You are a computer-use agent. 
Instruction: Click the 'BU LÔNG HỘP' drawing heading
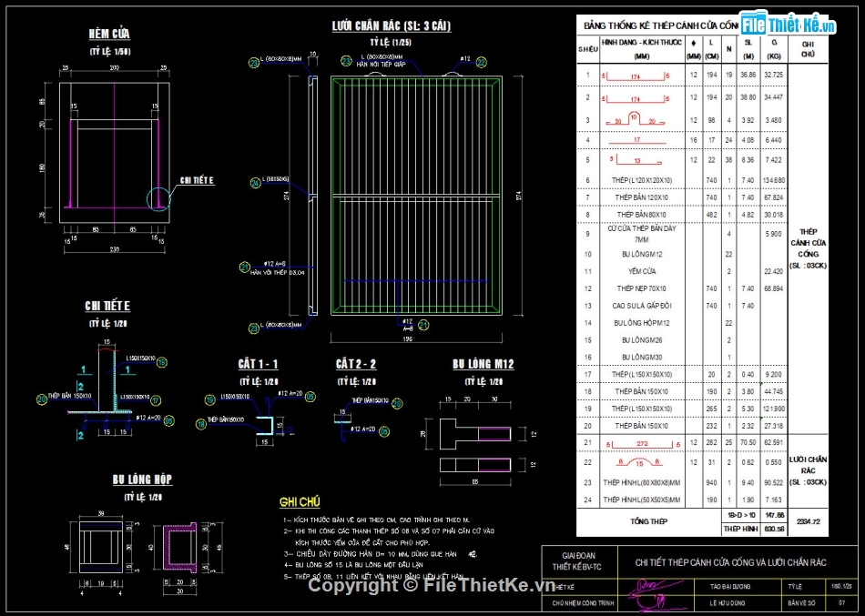coord(142,480)
